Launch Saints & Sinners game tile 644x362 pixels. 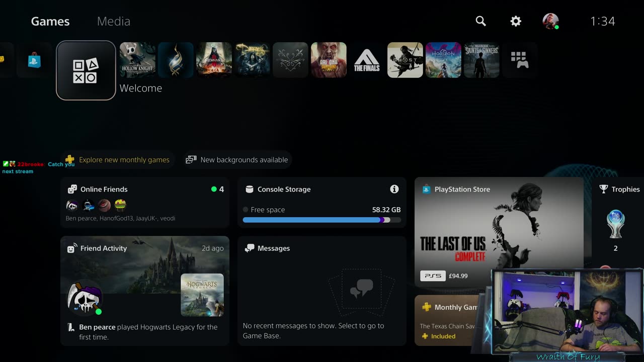pyautogui.click(x=481, y=60)
